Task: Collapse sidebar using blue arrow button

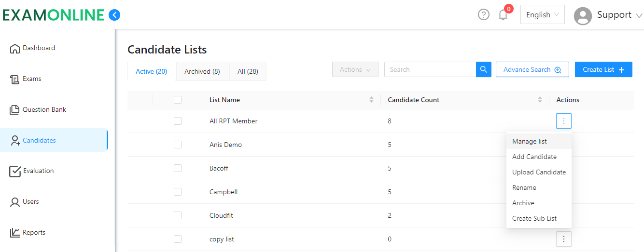Action: click(x=114, y=15)
